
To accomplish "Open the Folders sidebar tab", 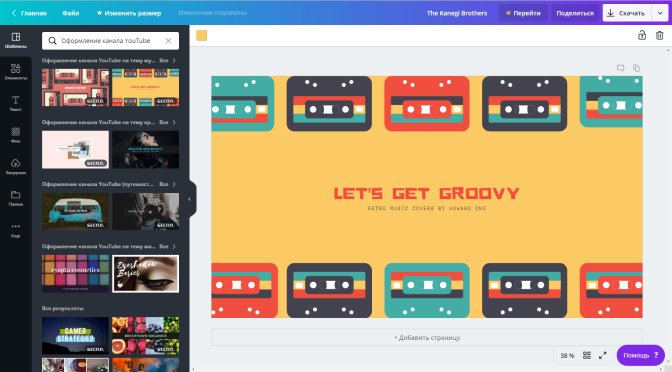I will (15, 198).
